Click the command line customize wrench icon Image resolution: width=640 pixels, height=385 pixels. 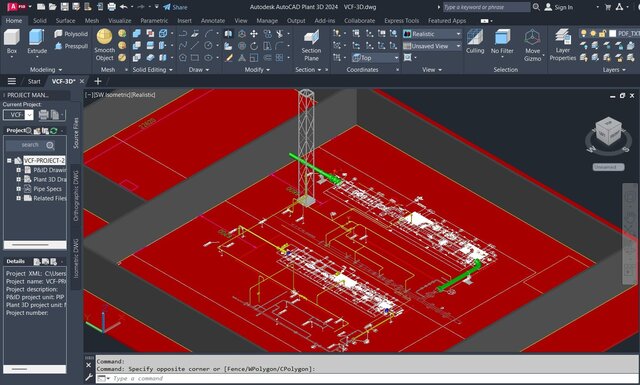[x=89, y=378]
